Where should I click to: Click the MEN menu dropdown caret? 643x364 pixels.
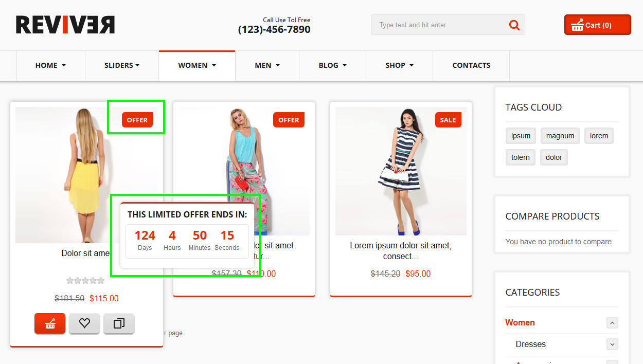pyautogui.click(x=278, y=66)
